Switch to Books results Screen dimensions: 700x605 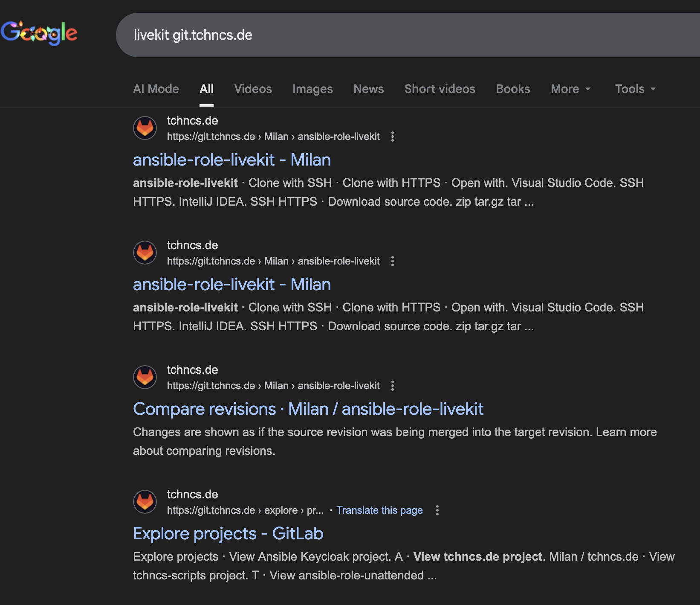[513, 89]
